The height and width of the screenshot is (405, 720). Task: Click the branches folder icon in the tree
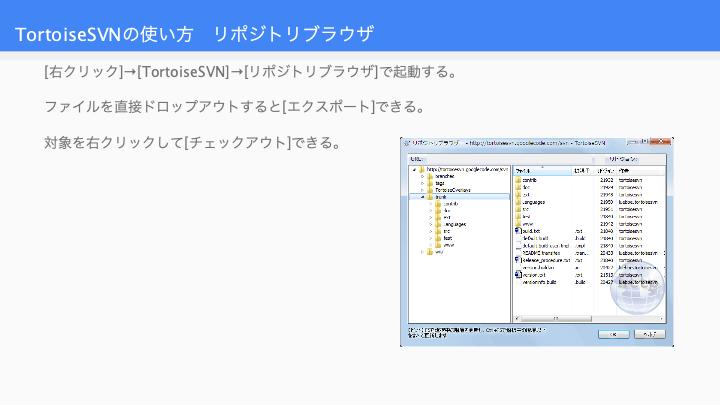[x=430, y=176]
